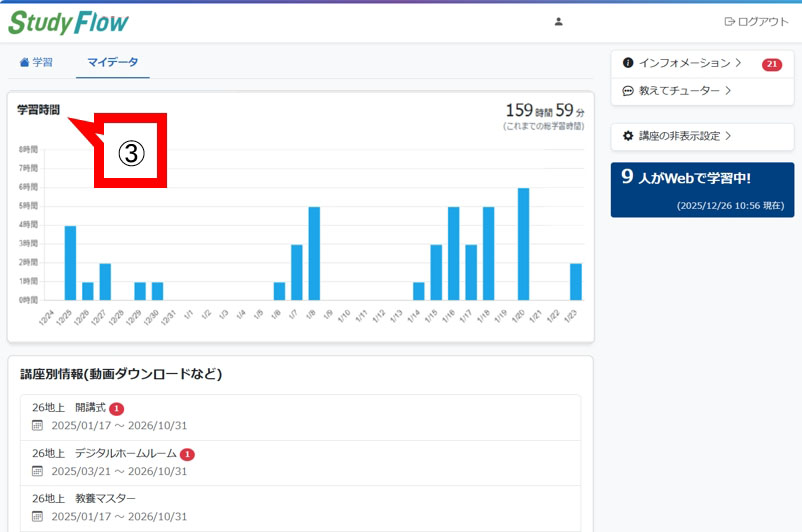Viewport: 802px width, 532px height.
Task: Click the red badge next to 開講式
Action: [x=117, y=408]
